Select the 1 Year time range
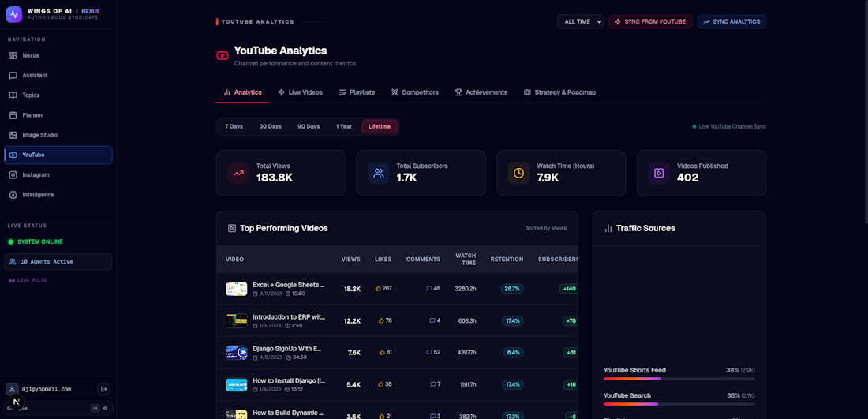The image size is (868, 419). (x=344, y=127)
